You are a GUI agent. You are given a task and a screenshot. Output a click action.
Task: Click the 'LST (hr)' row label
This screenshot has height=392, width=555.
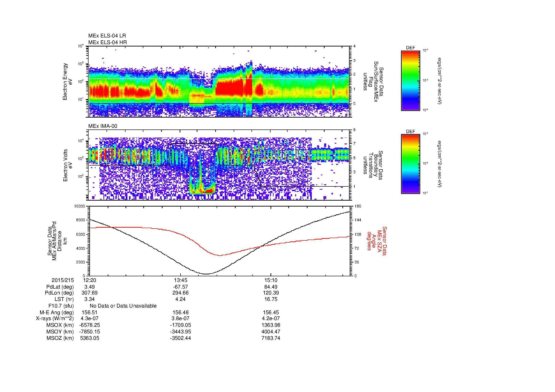pyautogui.click(x=64, y=299)
